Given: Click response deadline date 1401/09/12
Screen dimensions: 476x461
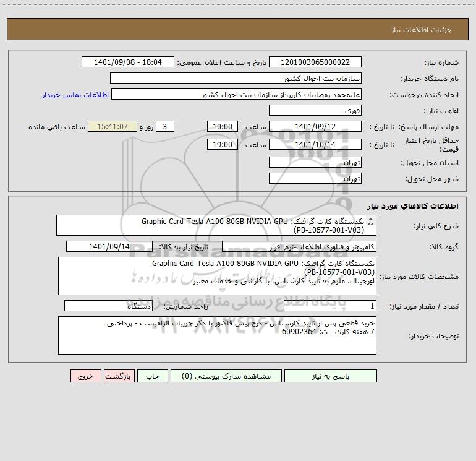Looking at the screenshot, I should 315,126.
